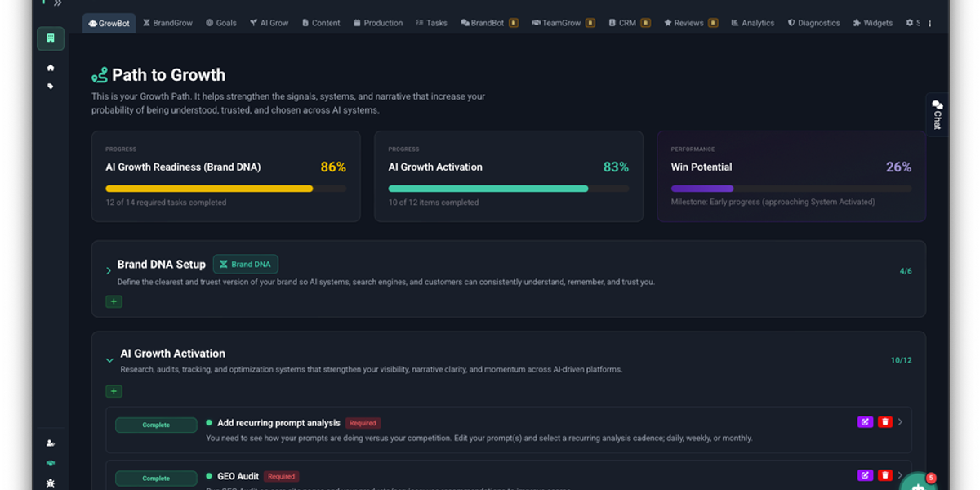This screenshot has height=490, width=980.
Task: Open the BrandBot tab
Action: pos(489,23)
